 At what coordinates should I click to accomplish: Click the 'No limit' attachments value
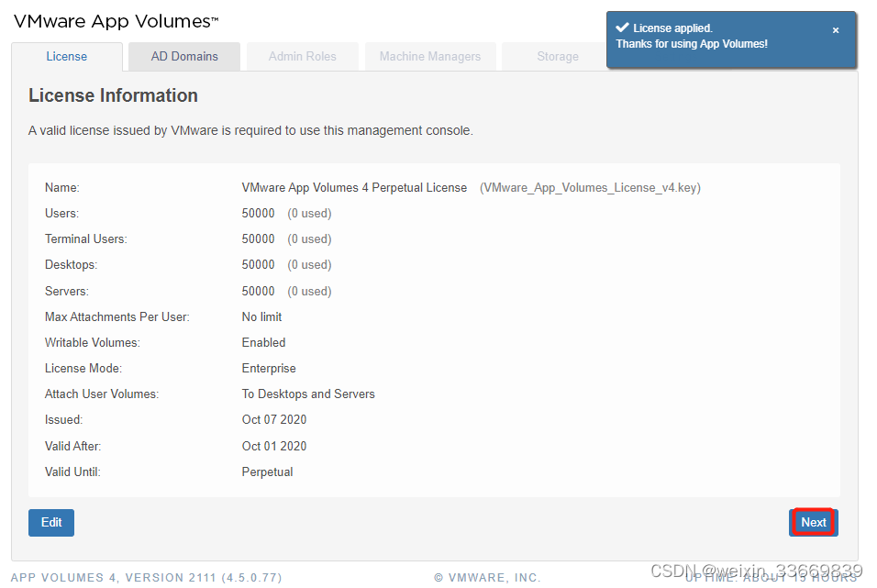click(x=261, y=317)
